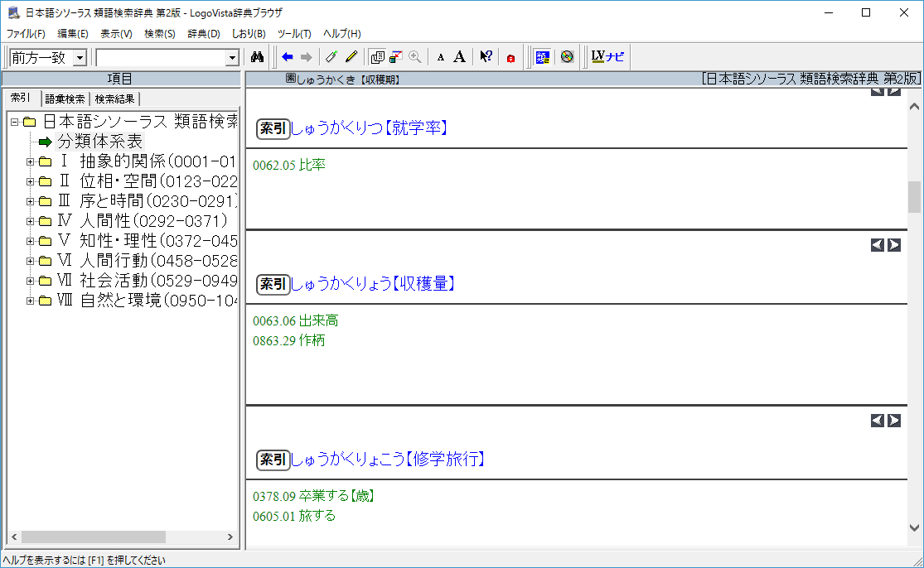924x568 pixels.
Task: Select the bookmark marker pen icon
Action: coord(331,57)
